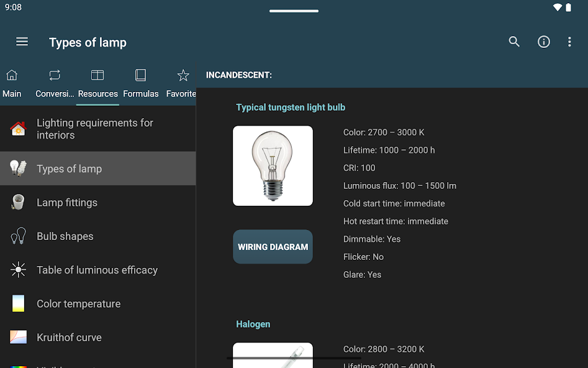
Task: Tap the outline bulbs icon for Bulb shapes
Action: (18, 236)
